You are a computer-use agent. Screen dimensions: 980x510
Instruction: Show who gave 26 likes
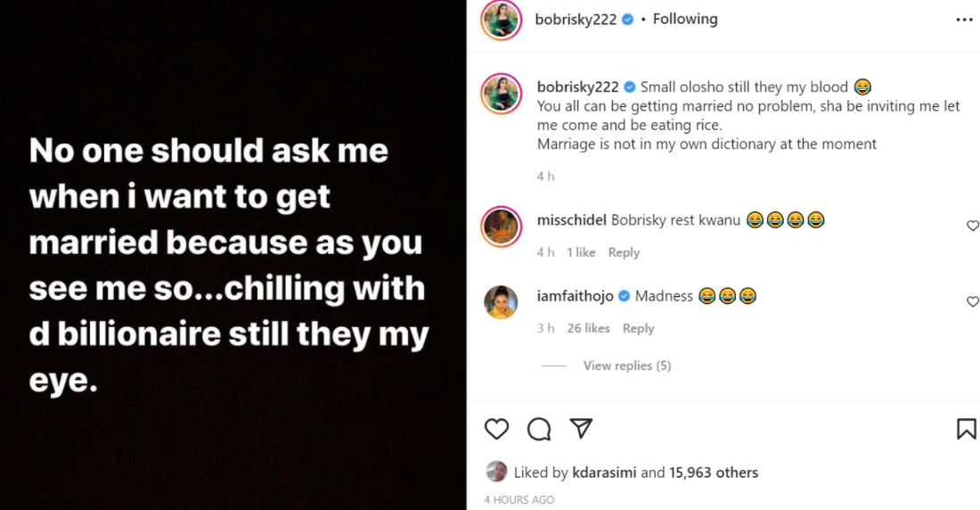pyautogui.click(x=588, y=328)
